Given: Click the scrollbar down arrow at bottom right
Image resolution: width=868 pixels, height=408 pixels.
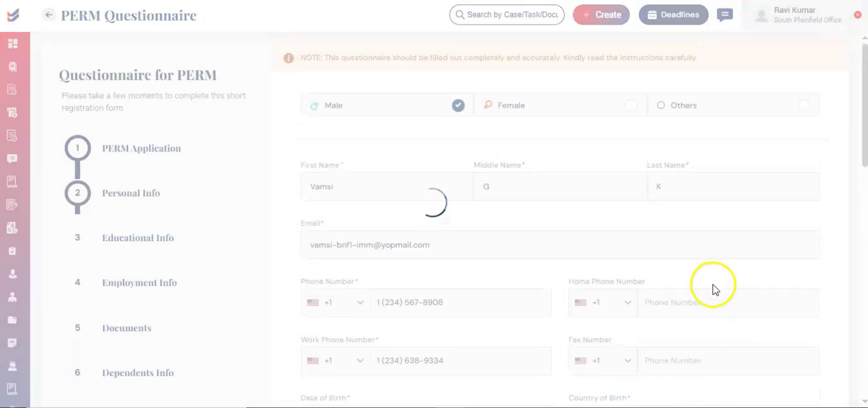Looking at the screenshot, I should click(865, 401).
